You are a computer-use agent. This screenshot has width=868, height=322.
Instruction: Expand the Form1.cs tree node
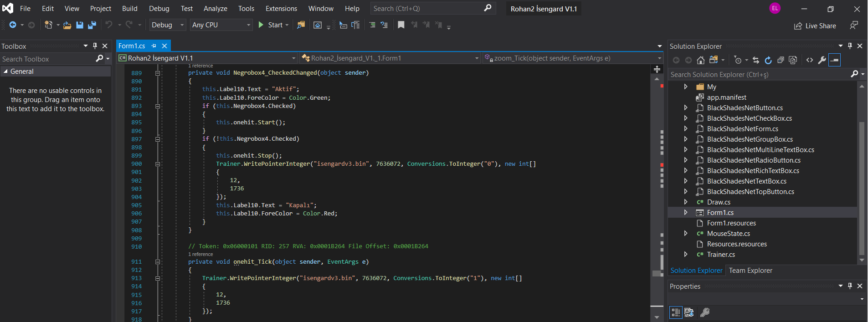coord(686,213)
